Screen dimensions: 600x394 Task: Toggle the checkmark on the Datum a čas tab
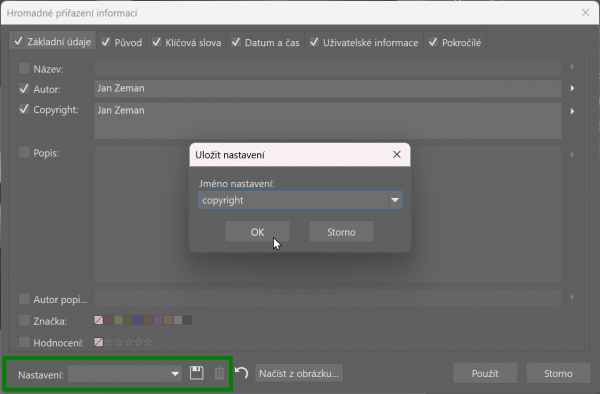click(x=236, y=42)
